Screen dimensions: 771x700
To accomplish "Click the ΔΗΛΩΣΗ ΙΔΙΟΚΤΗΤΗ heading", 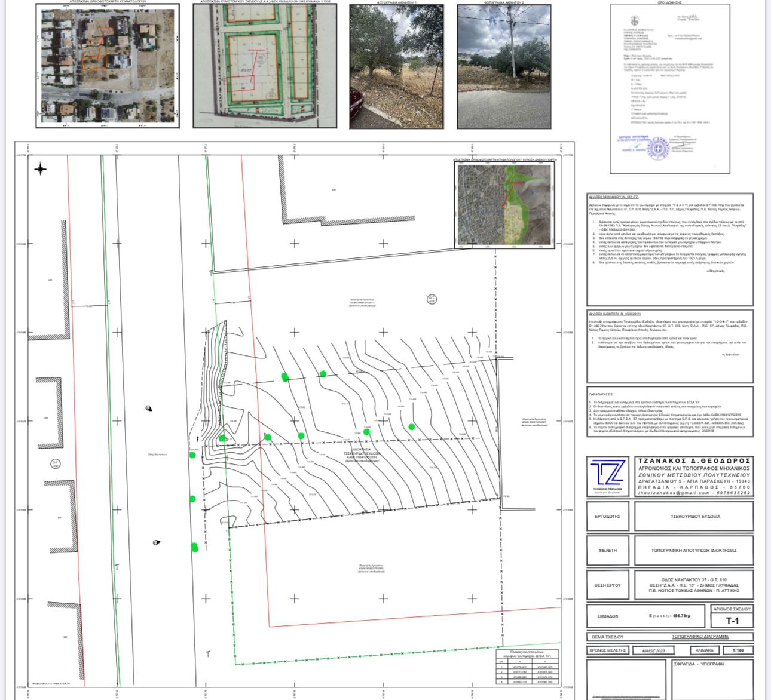I will [615, 312].
